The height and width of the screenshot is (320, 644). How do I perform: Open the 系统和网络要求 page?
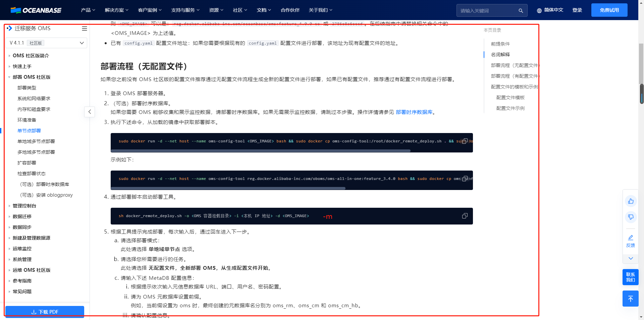(34, 99)
